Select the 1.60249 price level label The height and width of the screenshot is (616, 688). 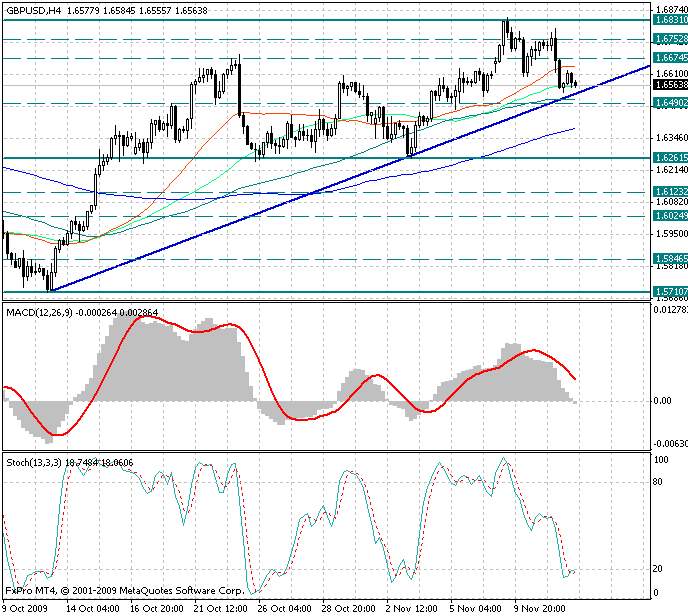tap(670, 216)
